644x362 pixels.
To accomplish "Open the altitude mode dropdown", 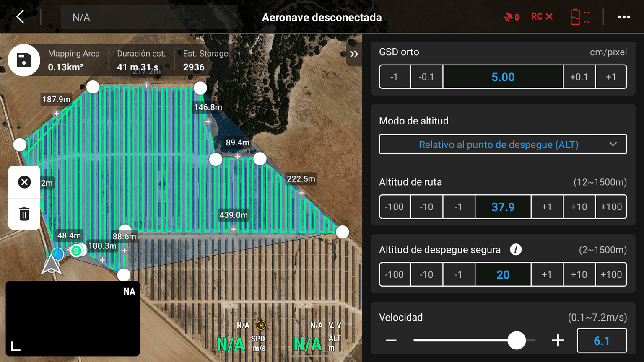I will coord(503,145).
